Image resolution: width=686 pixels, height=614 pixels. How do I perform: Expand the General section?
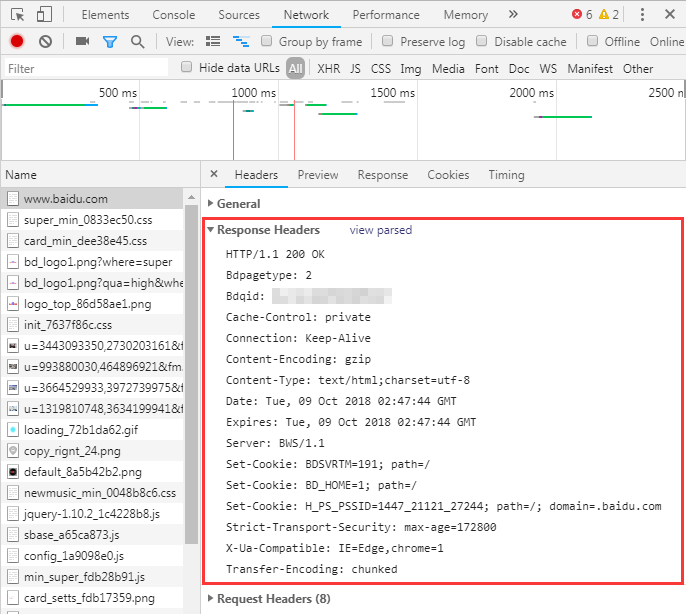click(x=238, y=203)
